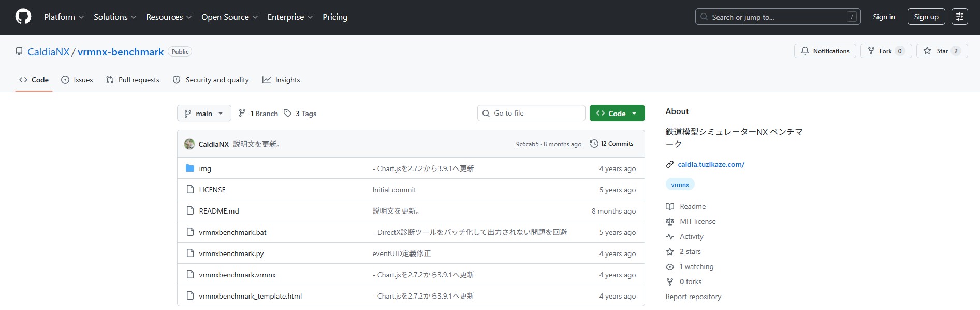The width and height of the screenshot is (980, 310).
Task: Expand the Open Source menu
Action: [x=229, y=17]
